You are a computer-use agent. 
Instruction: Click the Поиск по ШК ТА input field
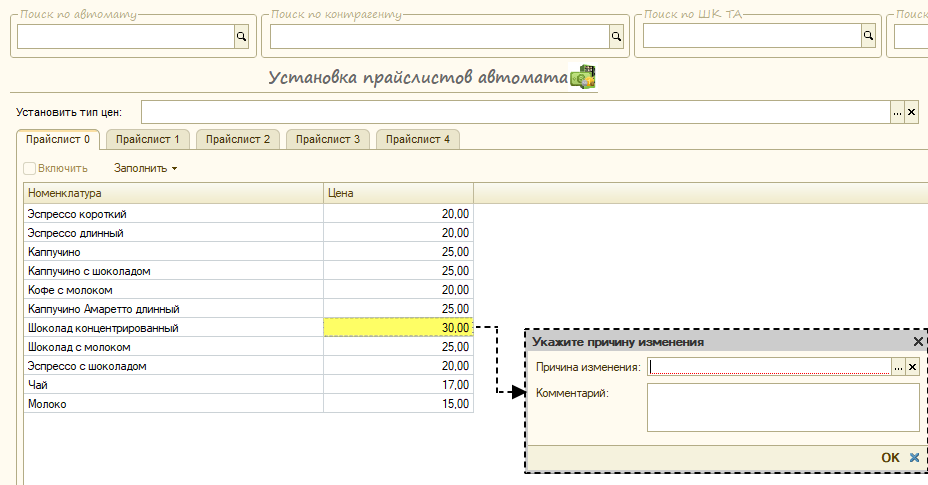tap(752, 36)
